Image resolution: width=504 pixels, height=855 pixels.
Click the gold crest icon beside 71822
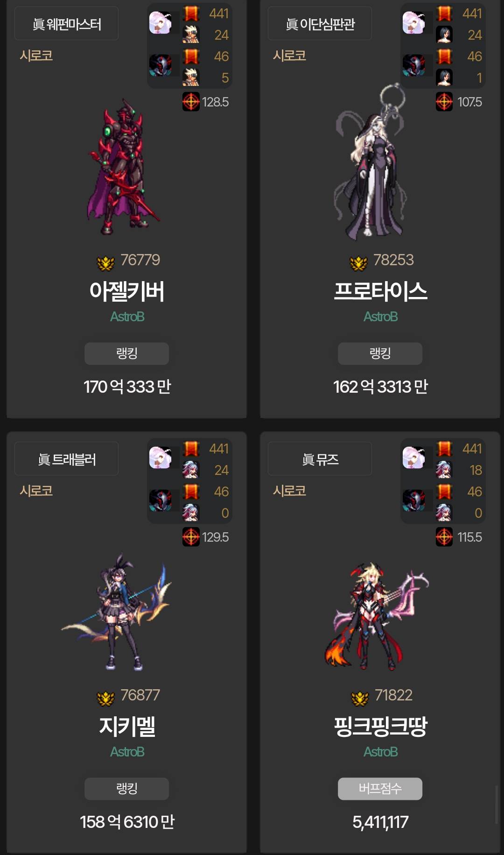tap(359, 699)
